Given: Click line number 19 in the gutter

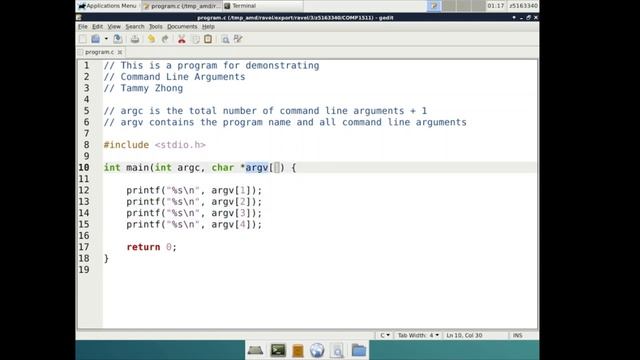Looking at the screenshot, I should pyautogui.click(x=84, y=270).
